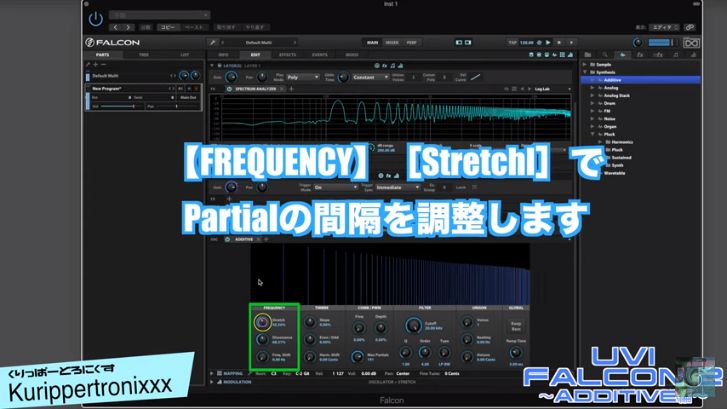This screenshot has width=727, height=409.
Task: Open the Play Mode Poly dropdown
Action: pos(302,77)
